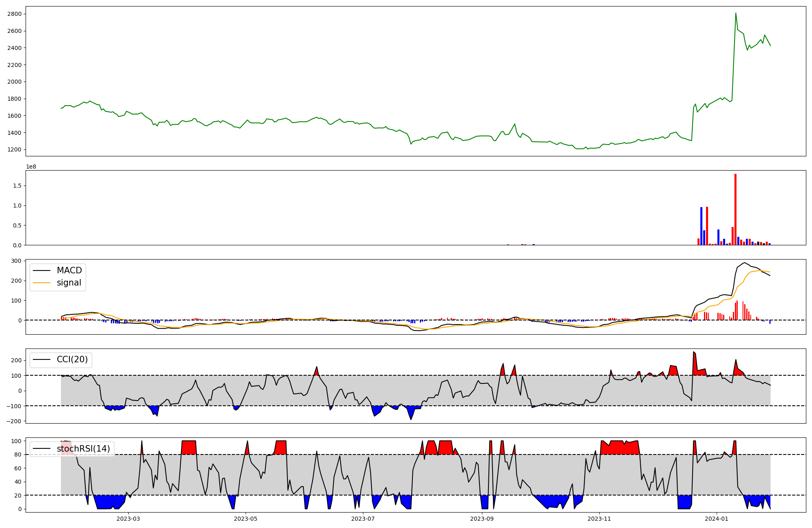
Task: Click the 2023-11 date tick label
Action: coord(599,519)
